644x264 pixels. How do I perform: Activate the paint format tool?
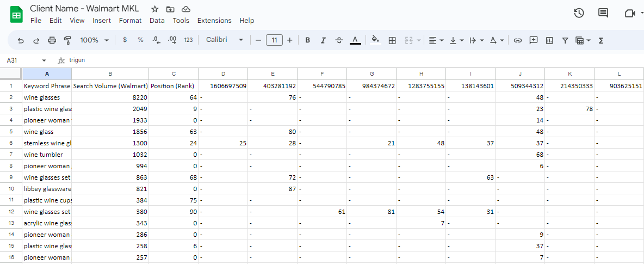coord(68,40)
